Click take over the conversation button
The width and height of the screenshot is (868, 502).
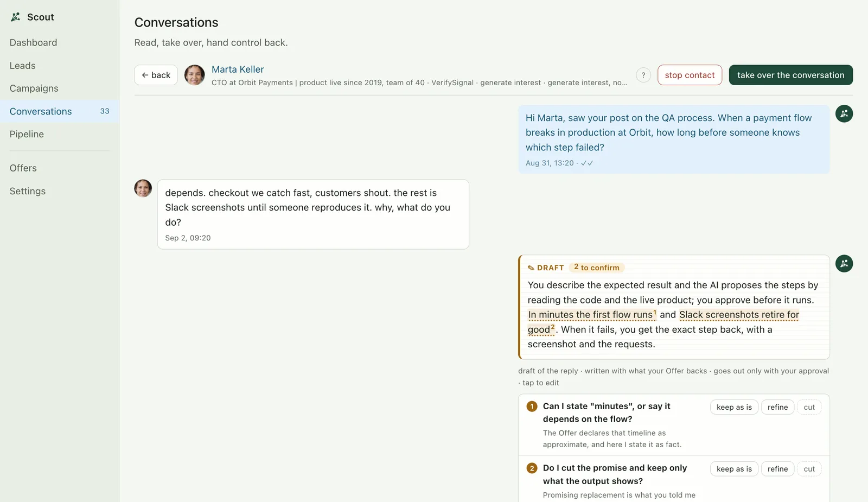pos(790,75)
